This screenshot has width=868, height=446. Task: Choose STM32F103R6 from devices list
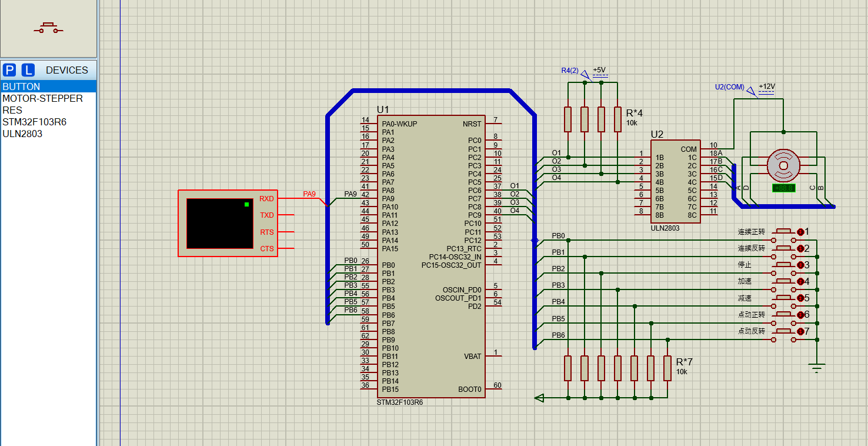[48, 122]
